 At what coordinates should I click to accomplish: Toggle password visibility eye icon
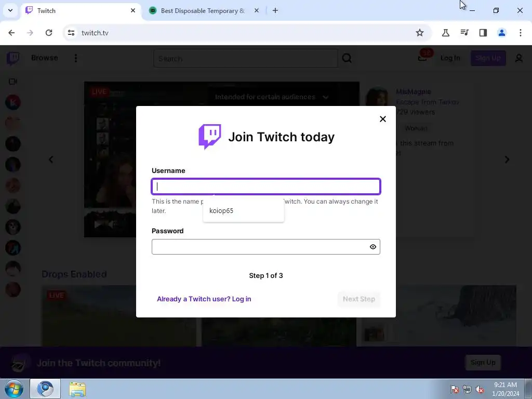click(373, 247)
